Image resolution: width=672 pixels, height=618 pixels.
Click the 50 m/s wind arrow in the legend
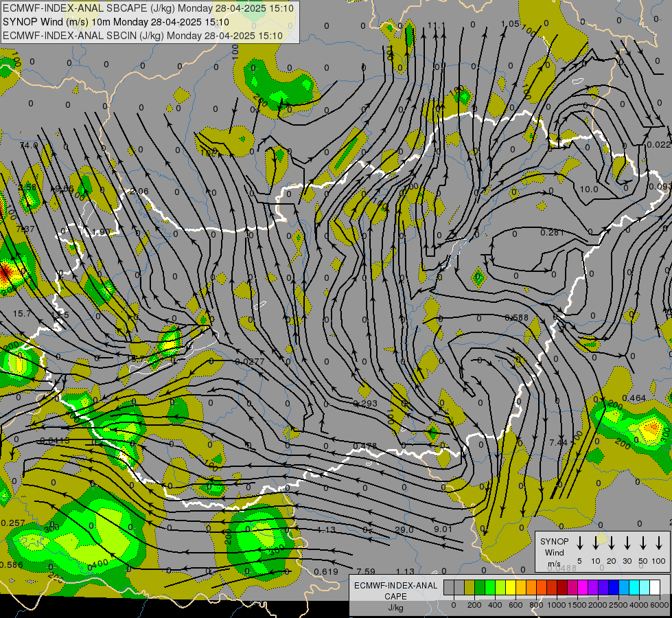[643, 543]
